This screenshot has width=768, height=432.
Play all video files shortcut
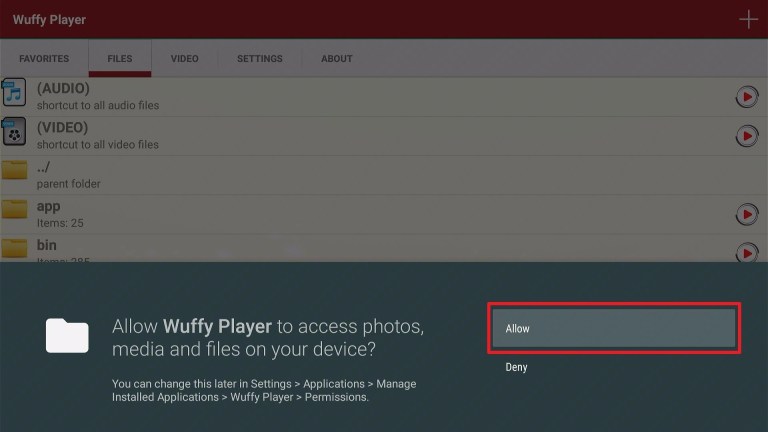pos(746,136)
